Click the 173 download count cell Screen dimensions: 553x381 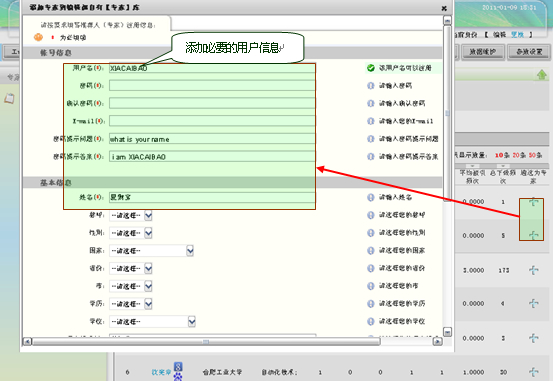503,270
